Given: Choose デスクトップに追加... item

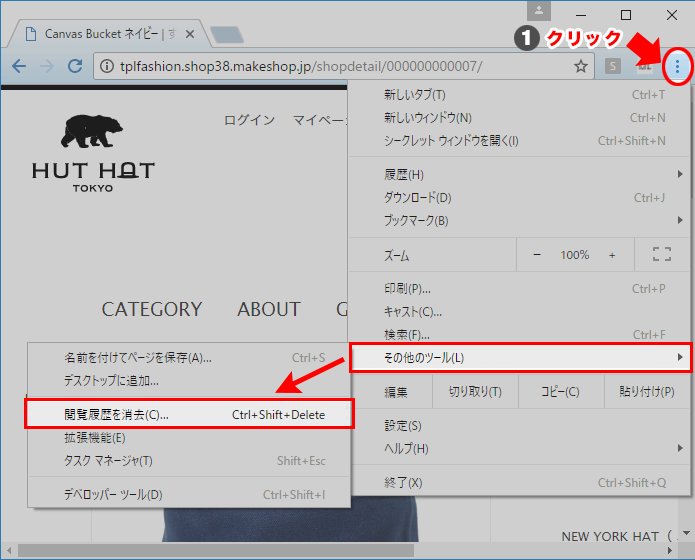Looking at the screenshot, I should [x=189, y=380].
